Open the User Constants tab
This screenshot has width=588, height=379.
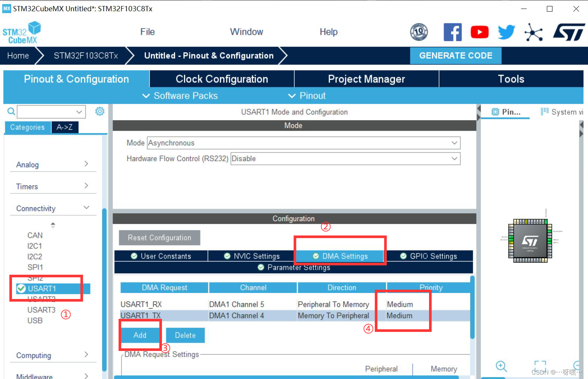click(161, 256)
